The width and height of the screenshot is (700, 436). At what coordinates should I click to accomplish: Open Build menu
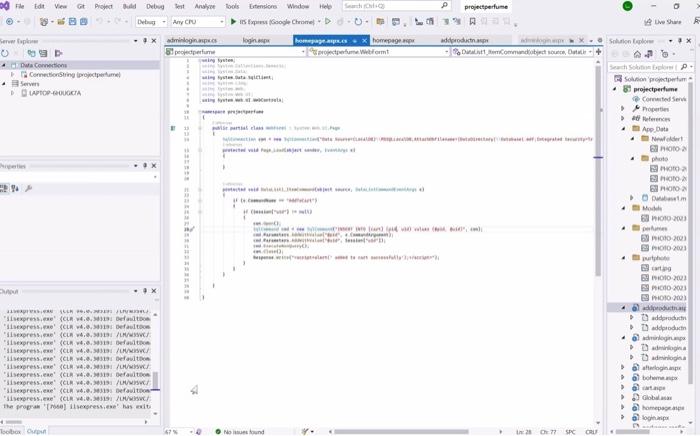tap(129, 6)
